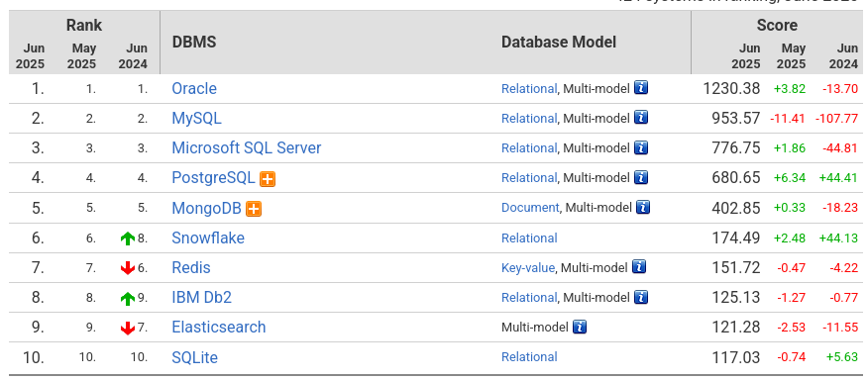Click Relational model link in MySQL row
Viewport: 868px width, 380px height.
[x=529, y=119]
